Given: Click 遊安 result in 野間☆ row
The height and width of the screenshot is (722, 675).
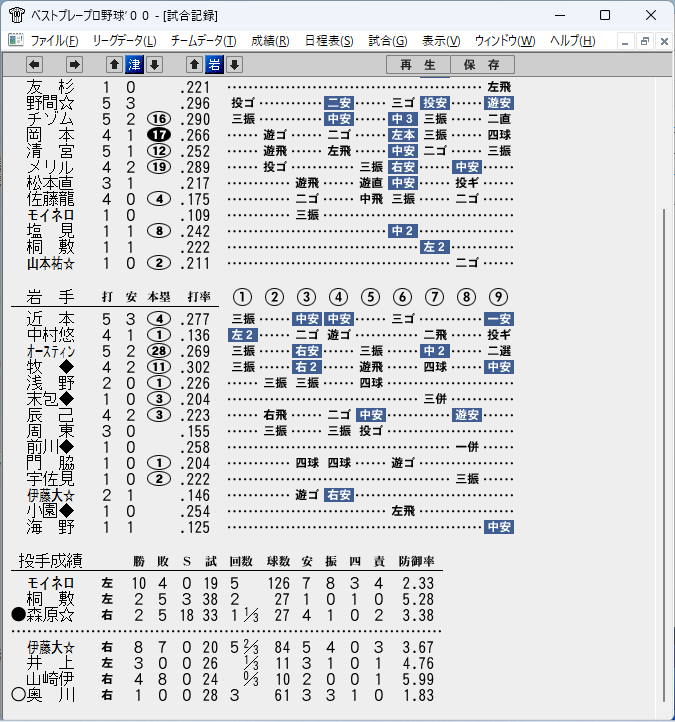Looking at the screenshot, I should [x=499, y=103].
